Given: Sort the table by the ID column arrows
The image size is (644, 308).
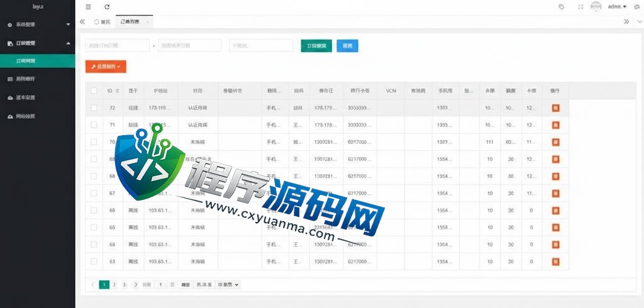Looking at the screenshot, I should click(x=118, y=91).
